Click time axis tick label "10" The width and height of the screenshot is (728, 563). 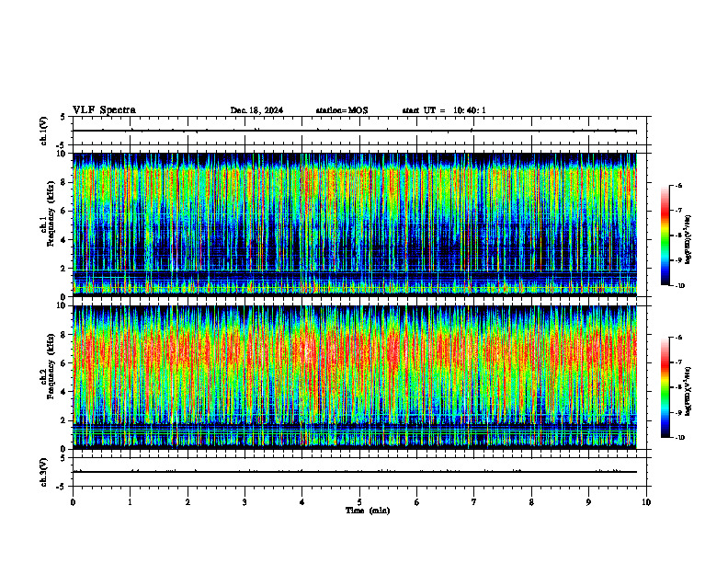pyautogui.click(x=646, y=502)
